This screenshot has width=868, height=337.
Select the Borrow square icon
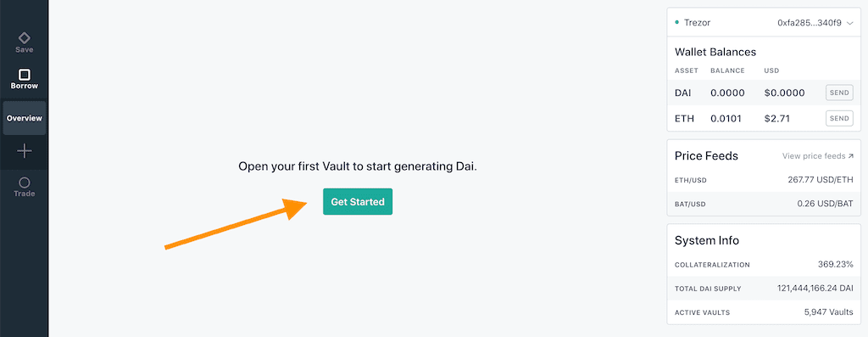pos(25,75)
